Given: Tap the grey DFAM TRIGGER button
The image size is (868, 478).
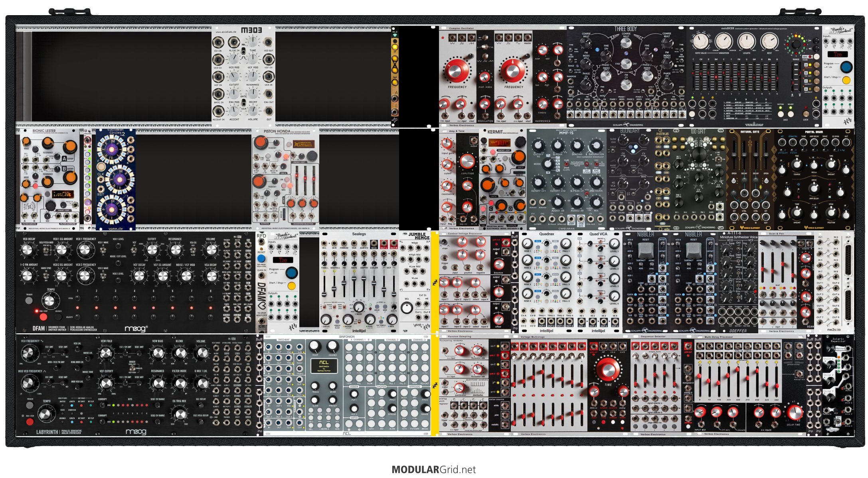Looking at the screenshot, I should point(30,301).
